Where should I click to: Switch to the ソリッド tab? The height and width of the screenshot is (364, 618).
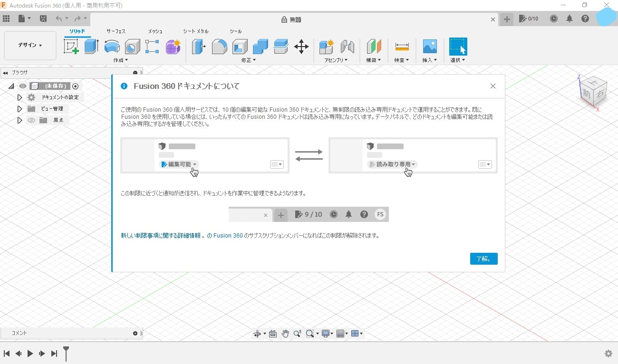pos(77,31)
